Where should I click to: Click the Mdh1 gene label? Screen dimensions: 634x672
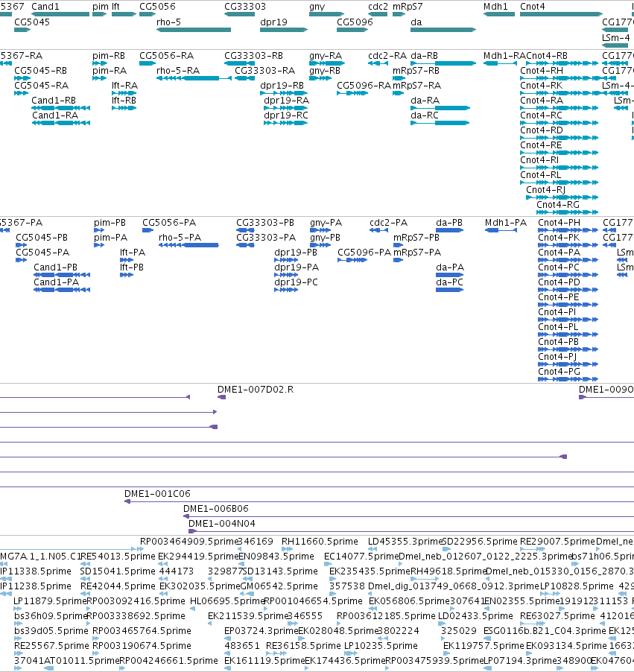[x=495, y=7]
